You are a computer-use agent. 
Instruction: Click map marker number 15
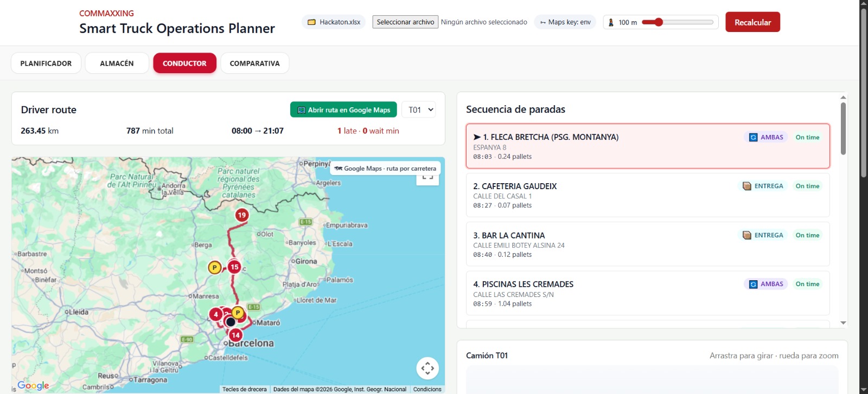234,267
